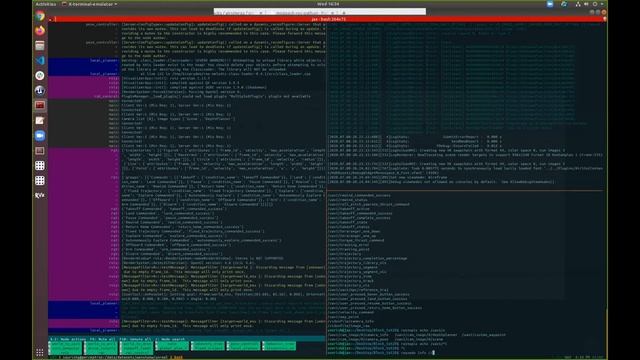
Task: Show Applications grid at dock bottom
Action: point(40,352)
